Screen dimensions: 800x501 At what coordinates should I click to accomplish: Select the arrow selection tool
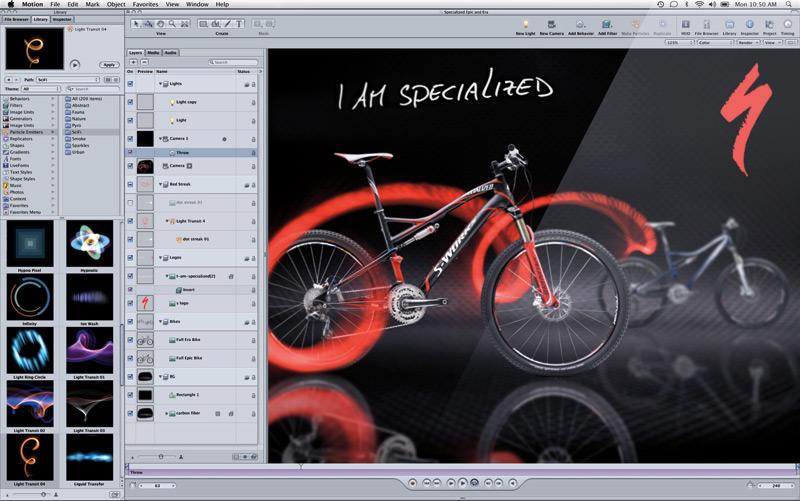(x=136, y=23)
